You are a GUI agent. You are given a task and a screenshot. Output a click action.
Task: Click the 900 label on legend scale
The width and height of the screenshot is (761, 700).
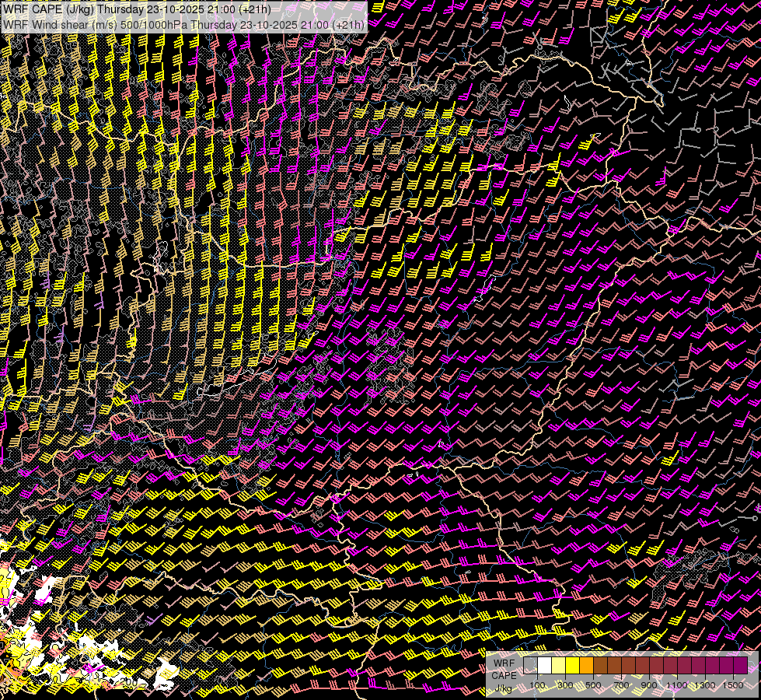click(x=649, y=684)
